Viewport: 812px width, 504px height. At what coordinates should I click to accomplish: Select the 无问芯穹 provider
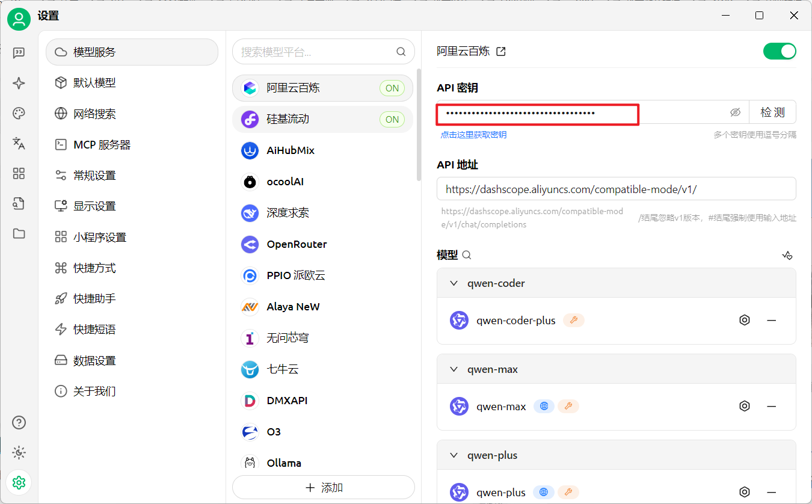click(322, 338)
